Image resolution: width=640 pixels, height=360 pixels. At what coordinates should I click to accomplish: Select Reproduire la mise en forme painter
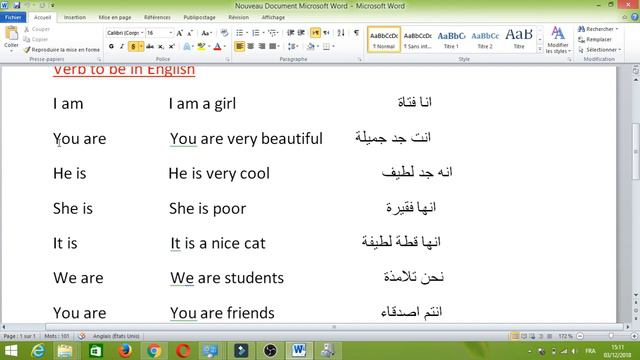62,49
